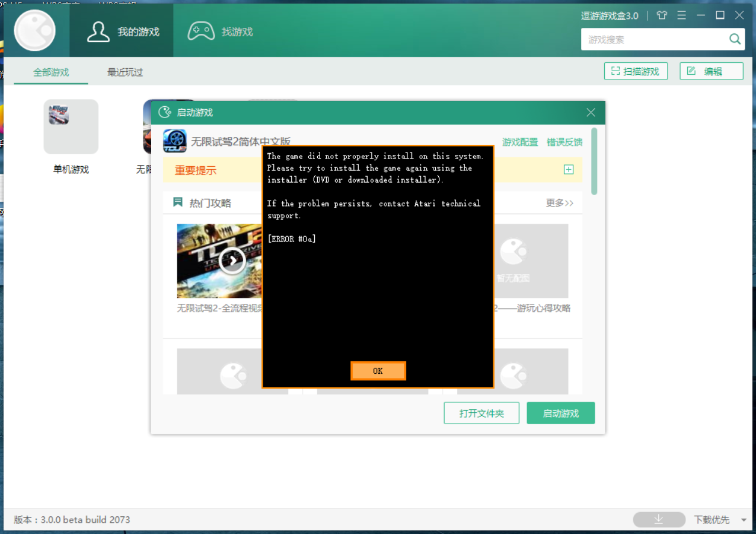Maximize the 逗游游戏盒 window
756x534 pixels.
[x=720, y=15]
